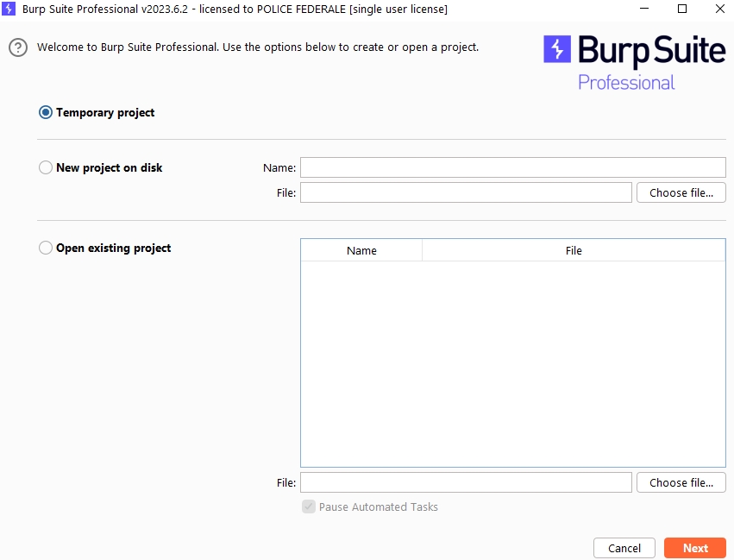The image size is (734, 560).
Task: Click the Burp Suite title bar icon
Action: point(9,9)
